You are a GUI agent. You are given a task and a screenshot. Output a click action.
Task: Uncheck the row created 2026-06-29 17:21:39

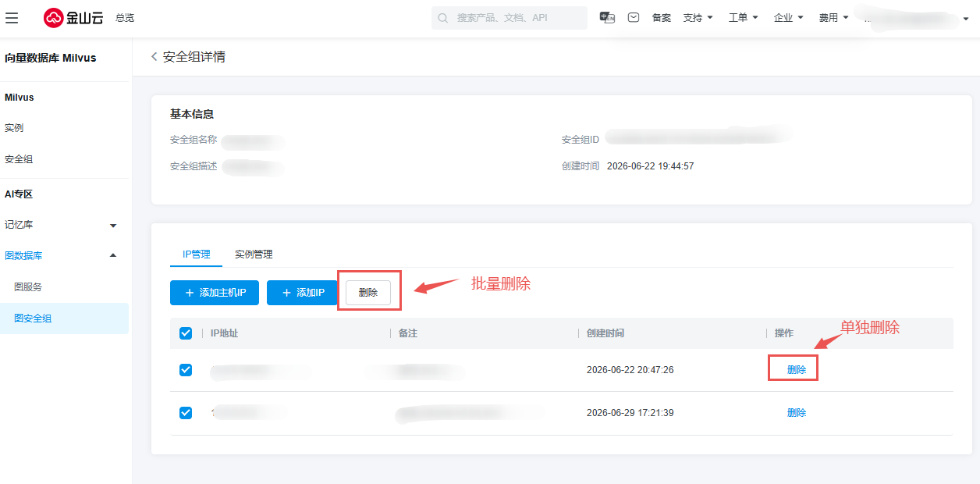pyautogui.click(x=186, y=413)
